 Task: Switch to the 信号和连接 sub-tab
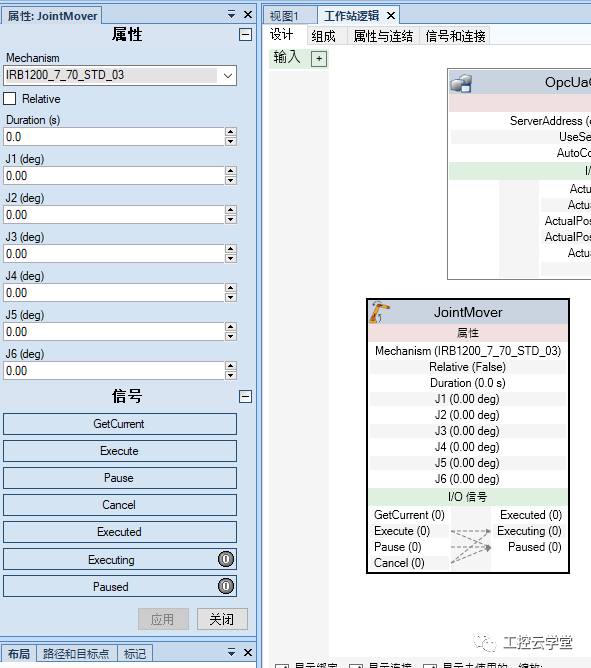click(456, 36)
